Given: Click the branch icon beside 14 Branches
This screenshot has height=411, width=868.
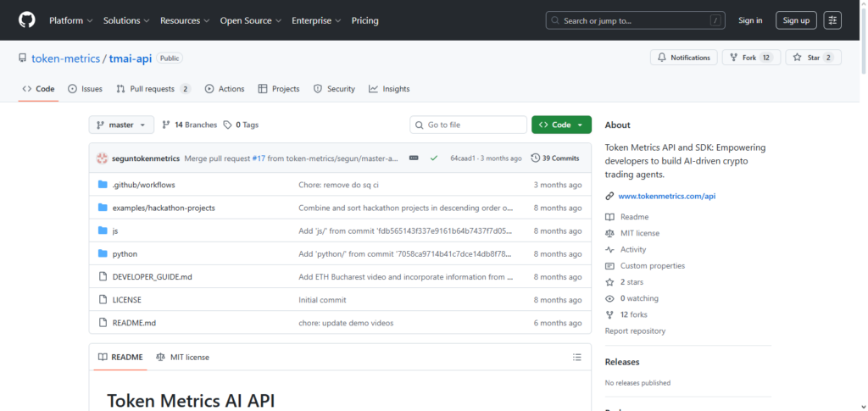Looking at the screenshot, I should click(x=165, y=125).
